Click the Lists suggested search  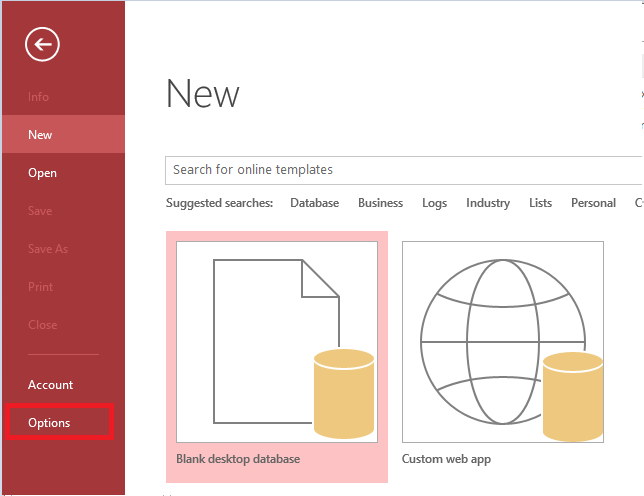pos(540,203)
